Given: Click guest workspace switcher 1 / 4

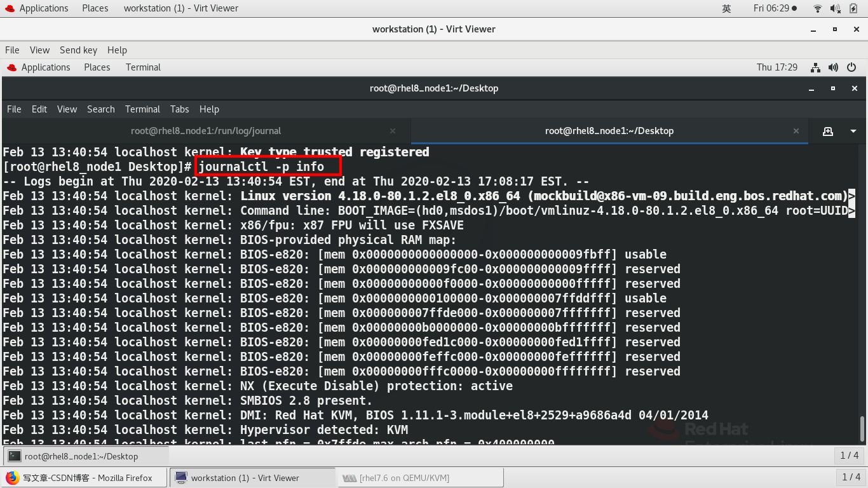Looking at the screenshot, I should pos(850,456).
